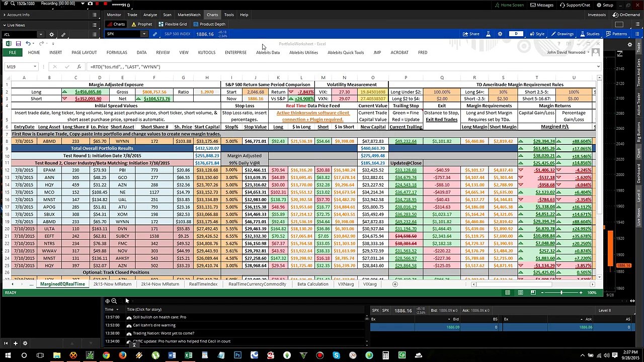Select the Flexible Grid sub-tab

coord(173,24)
